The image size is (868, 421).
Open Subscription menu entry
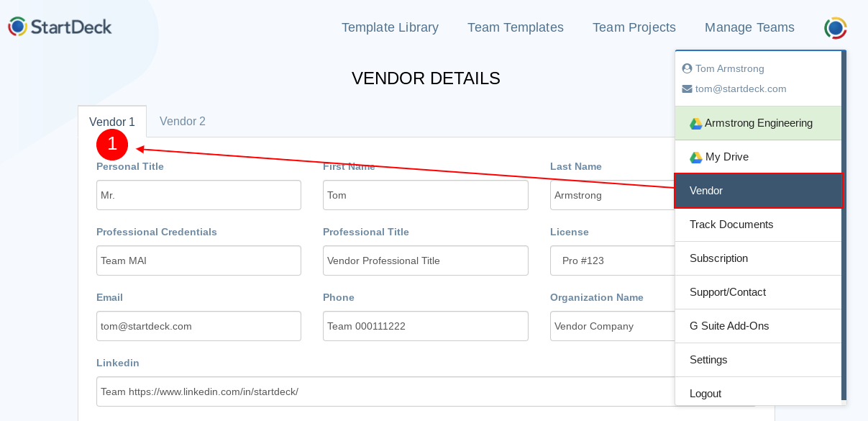(758, 258)
